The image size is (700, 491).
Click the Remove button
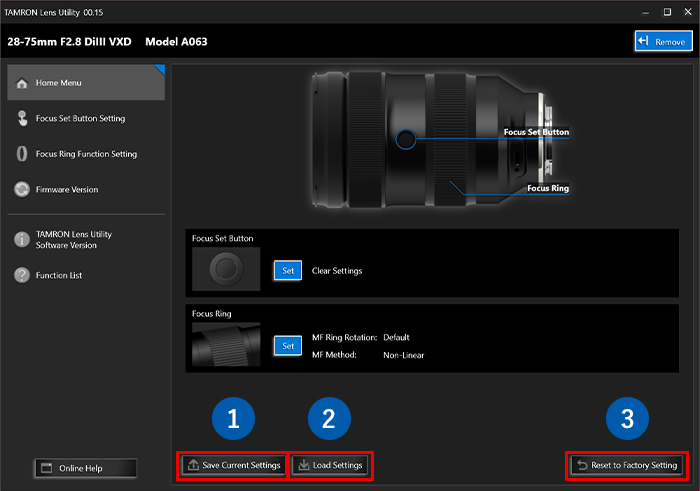[x=663, y=42]
